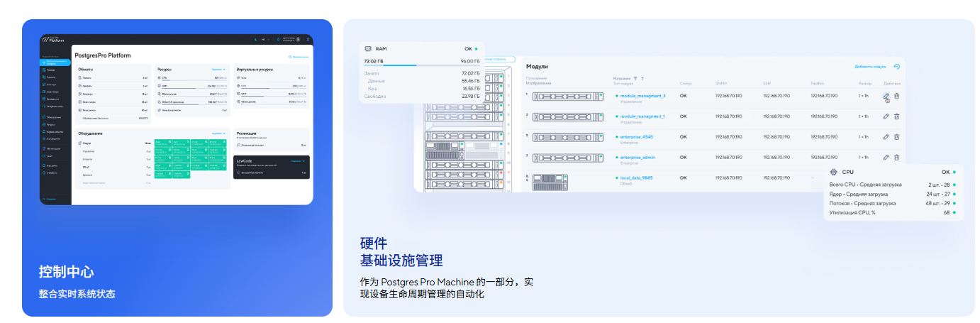Click the Всего CPU средняя загрузка row
The width and height of the screenshot is (980, 323).
click(x=893, y=185)
